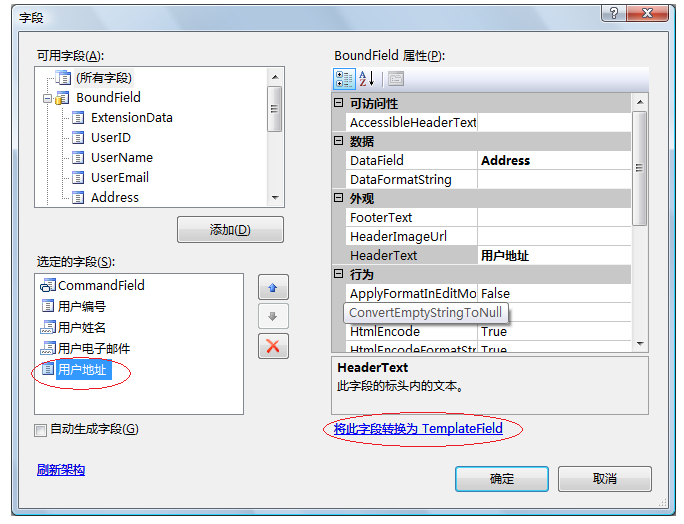Click the (所有字段) node icon
The image size is (684, 524).
63,78
